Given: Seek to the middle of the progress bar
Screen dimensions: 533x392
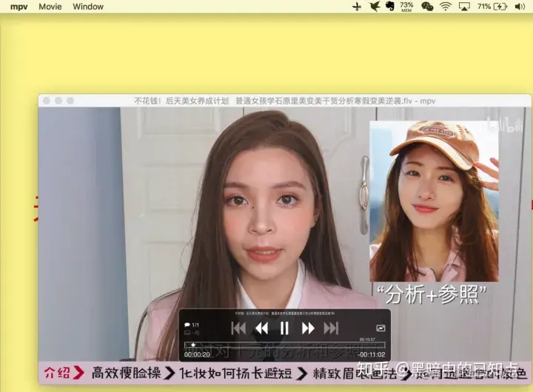Looking at the screenshot, I should [x=285, y=345].
